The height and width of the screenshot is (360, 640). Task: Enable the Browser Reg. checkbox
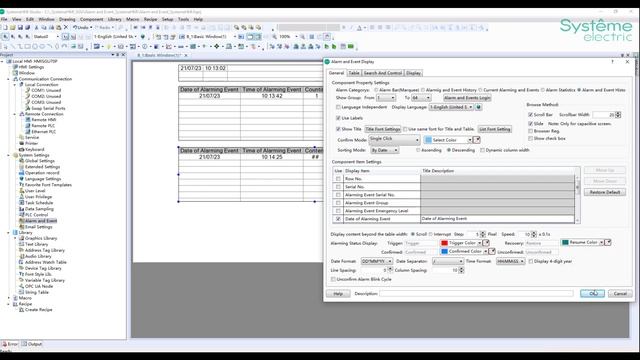click(530, 131)
